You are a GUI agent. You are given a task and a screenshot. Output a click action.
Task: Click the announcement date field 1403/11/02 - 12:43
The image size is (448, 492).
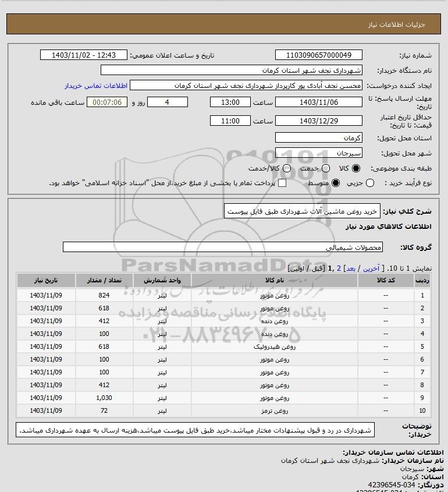(x=84, y=55)
